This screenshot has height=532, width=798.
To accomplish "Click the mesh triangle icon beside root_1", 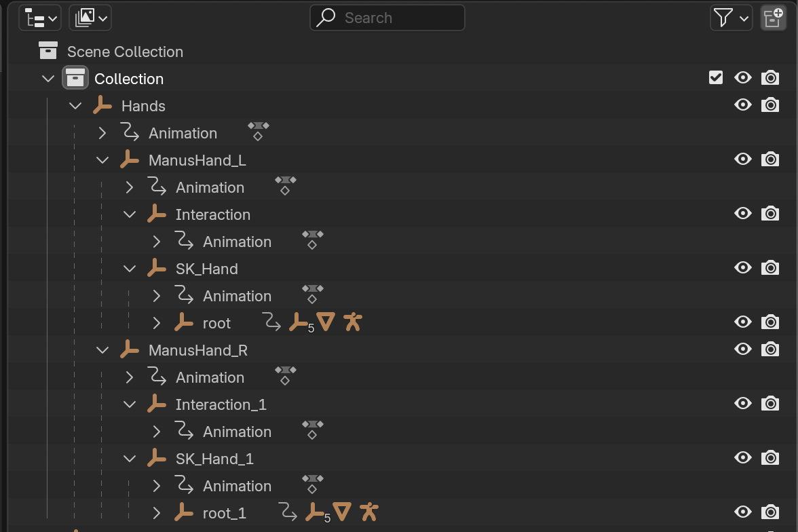I will tap(342, 512).
